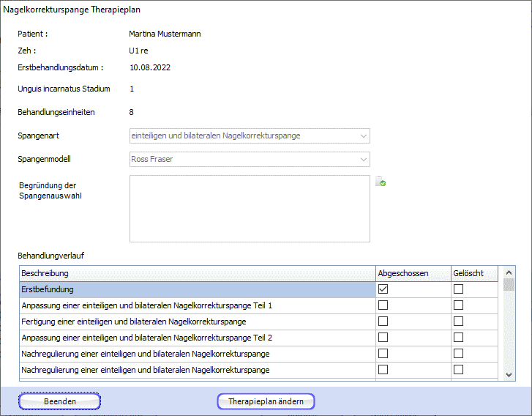Focus the Begründung der Spangenauswahl text area
The image size is (532, 416).
(250, 208)
